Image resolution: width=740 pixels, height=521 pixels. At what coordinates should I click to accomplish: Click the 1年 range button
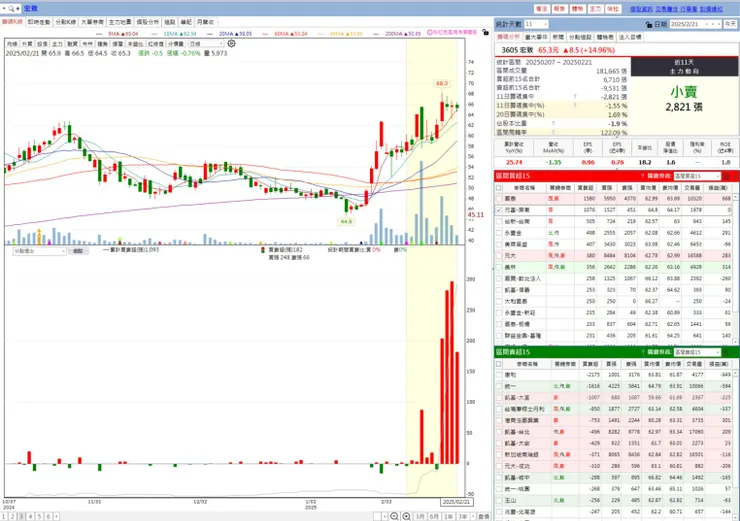click(x=449, y=516)
